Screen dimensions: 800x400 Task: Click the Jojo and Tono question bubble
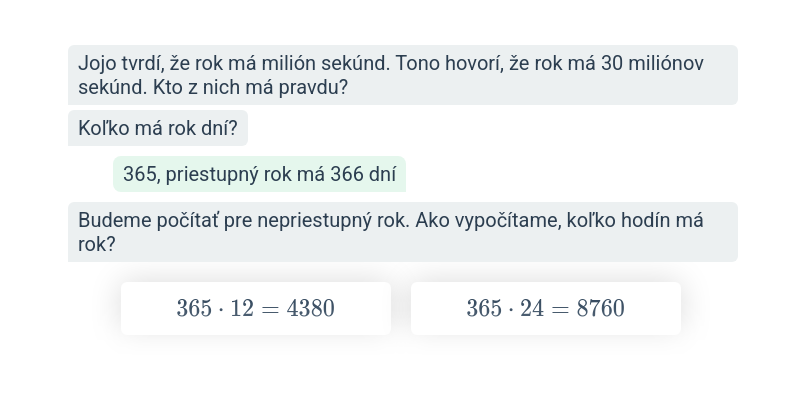(x=402, y=75)
